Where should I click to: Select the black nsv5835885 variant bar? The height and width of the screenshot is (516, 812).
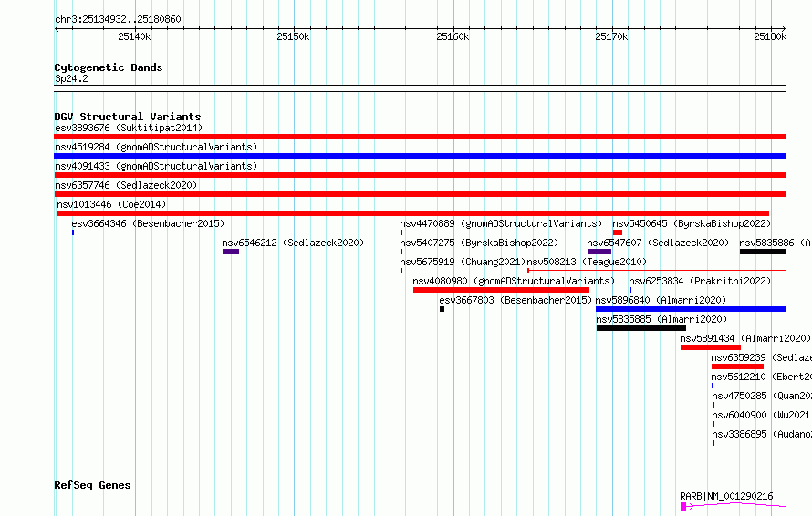pos(641,328)
